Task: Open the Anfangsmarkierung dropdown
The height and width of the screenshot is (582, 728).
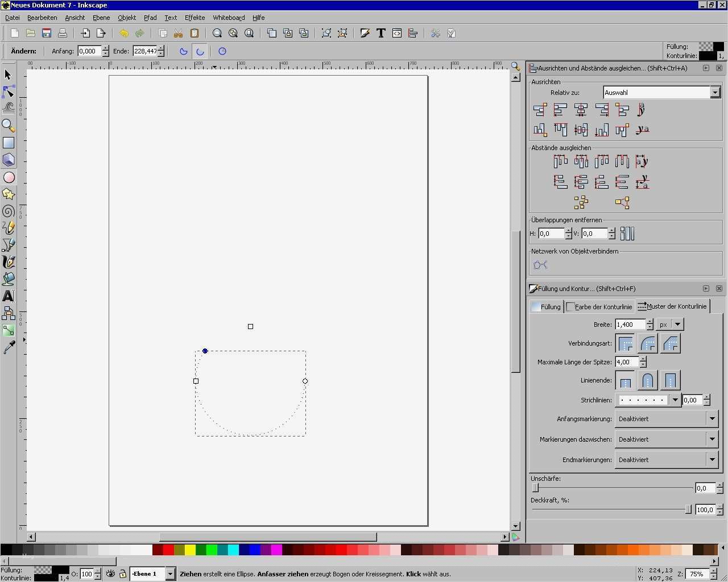Action: (712, 418)
